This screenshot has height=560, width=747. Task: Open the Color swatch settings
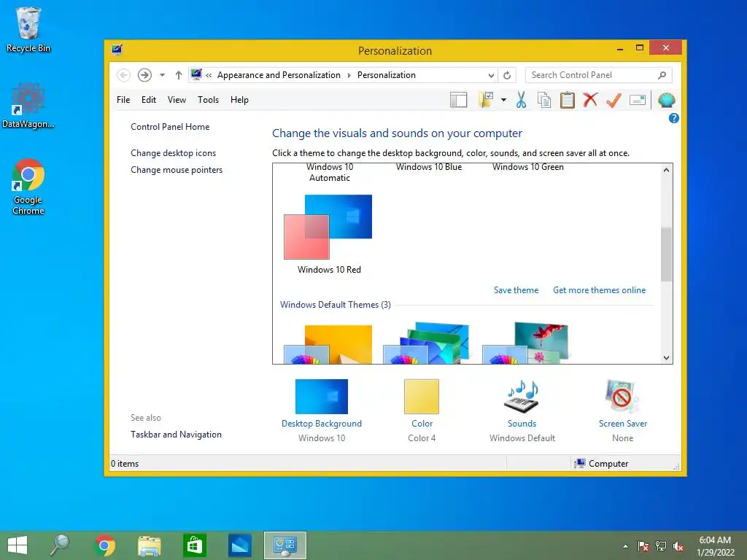point(422,397)
